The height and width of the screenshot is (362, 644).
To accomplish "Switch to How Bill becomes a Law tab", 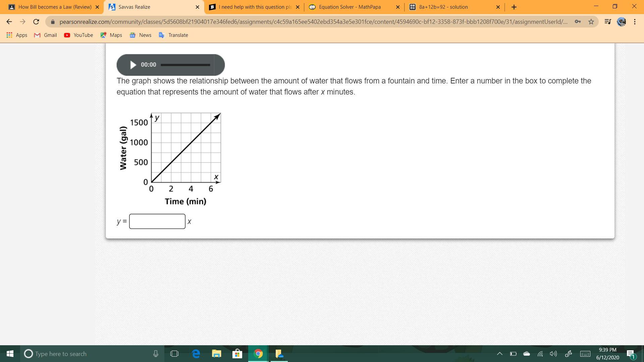I will coord(55,7).
